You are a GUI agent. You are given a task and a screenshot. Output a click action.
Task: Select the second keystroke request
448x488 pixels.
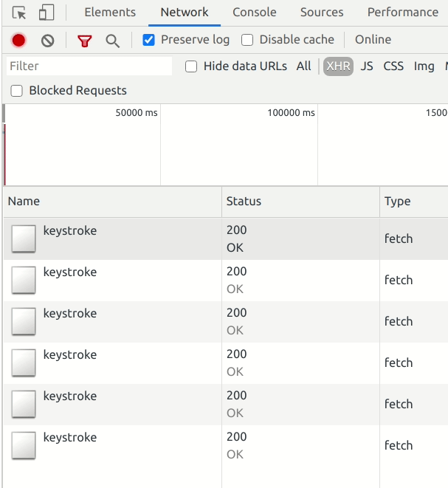point(226,281)
